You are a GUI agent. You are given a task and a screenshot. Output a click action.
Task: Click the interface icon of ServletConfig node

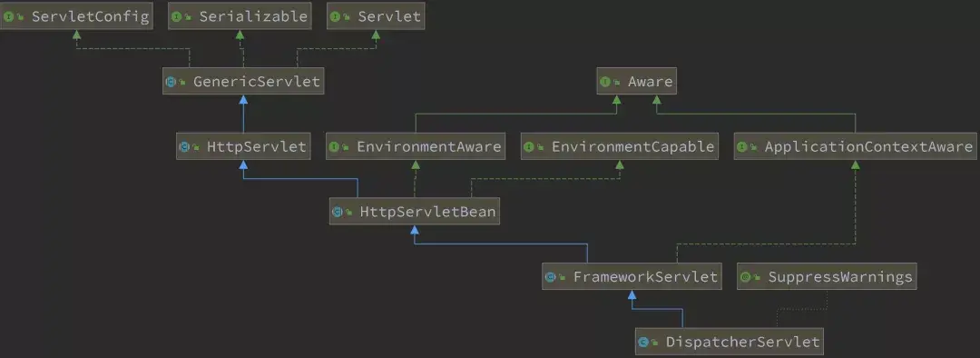pyautogui.click(x=9, y=16)
